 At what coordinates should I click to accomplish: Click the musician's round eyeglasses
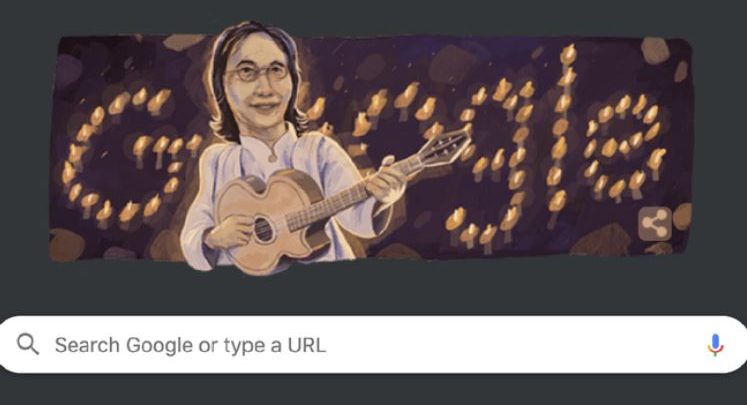(258, 73)
